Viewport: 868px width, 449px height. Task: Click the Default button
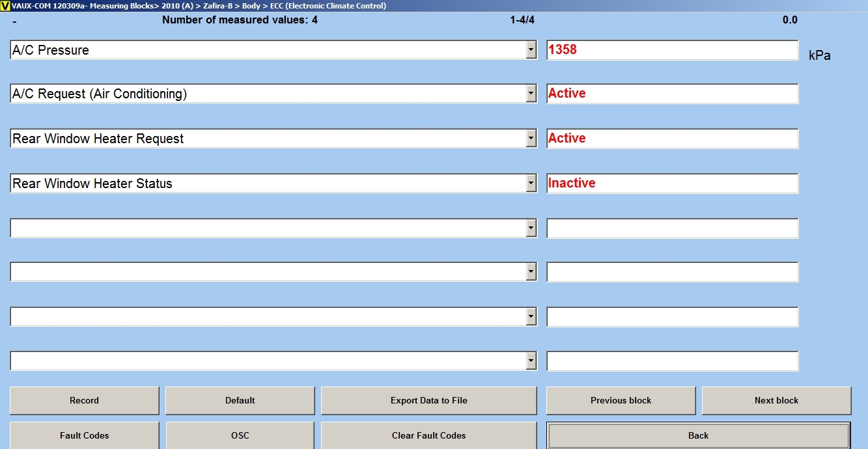240,401
